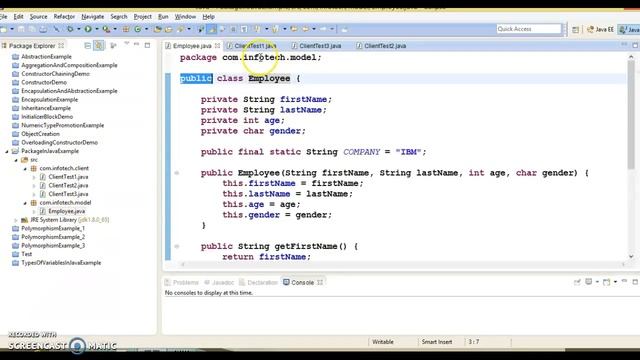Close the Employee.java editor tab
Screen dimensions: 640x360
pyautogui.click(x=218, y=46)
